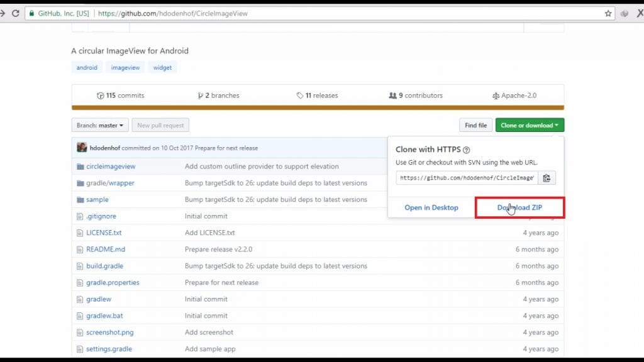Open the hdodenhof committer profile link

(105, 148)
